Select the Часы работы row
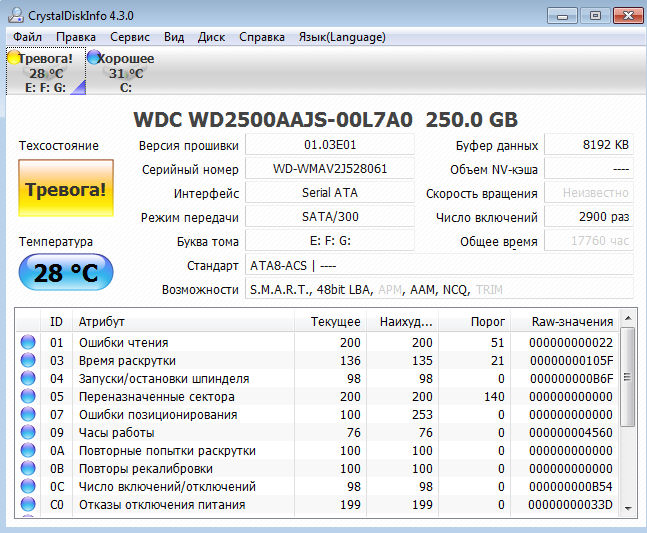This screenshot has height=533, width=647. pos(317,432)
